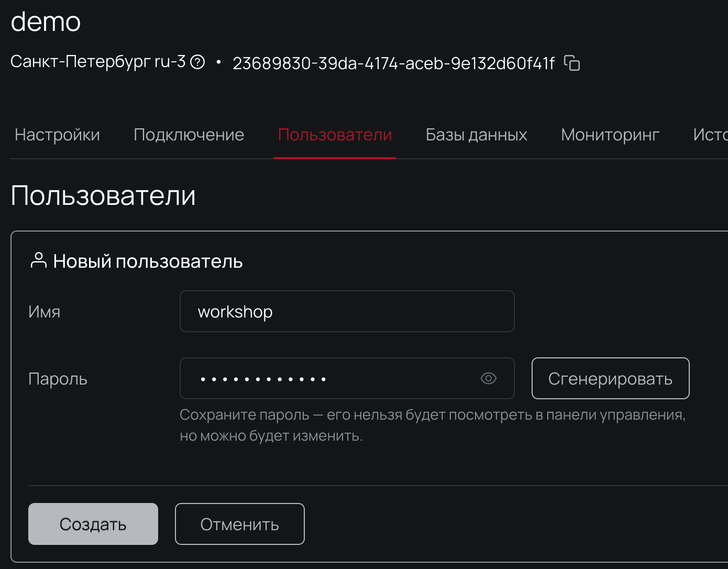The image size is (728, 569).
Task: Open the Подключение tab
Action: coord(188,135)
